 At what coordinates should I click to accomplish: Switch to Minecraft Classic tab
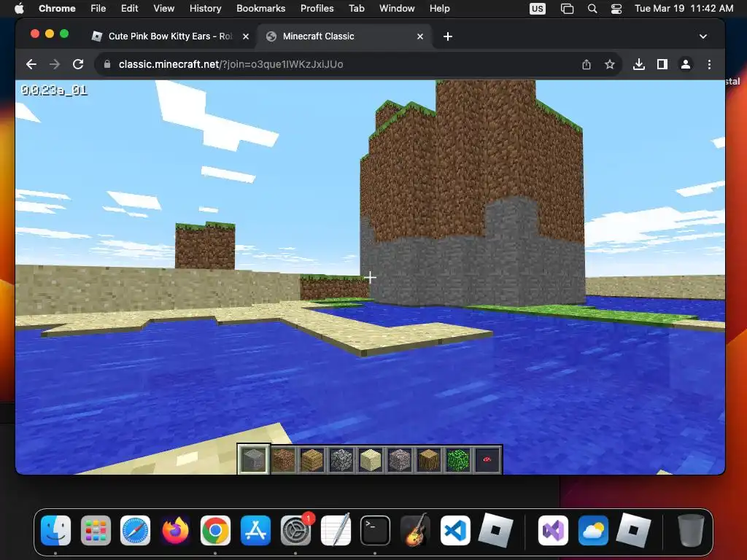[x=344, y=36]
